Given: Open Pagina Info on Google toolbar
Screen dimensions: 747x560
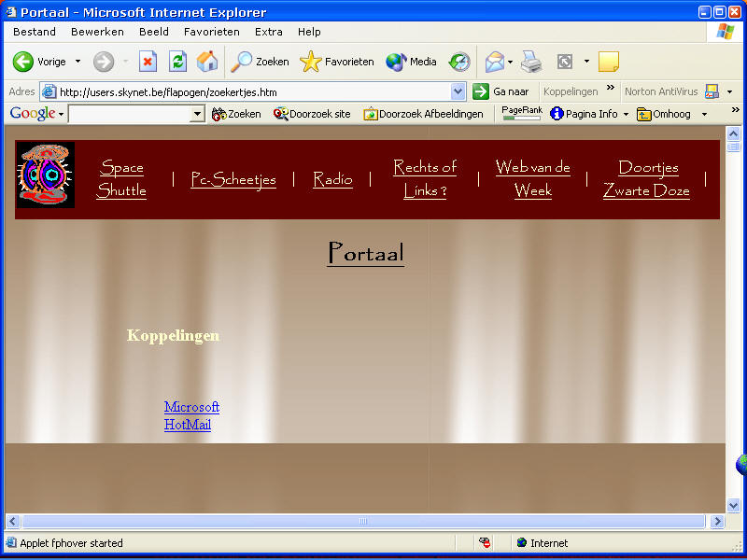Looking at the screenshot, I should 584,114.
